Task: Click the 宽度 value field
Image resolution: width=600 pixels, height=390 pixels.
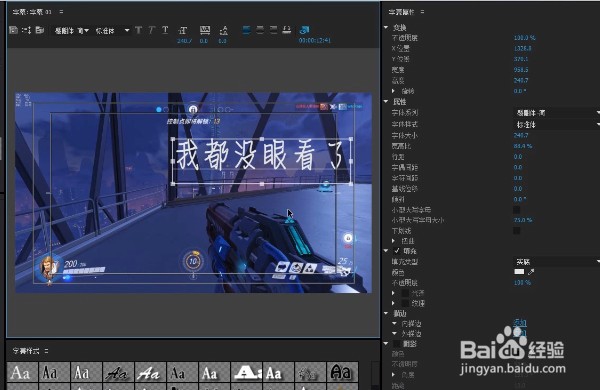Action: pos(521,70)
